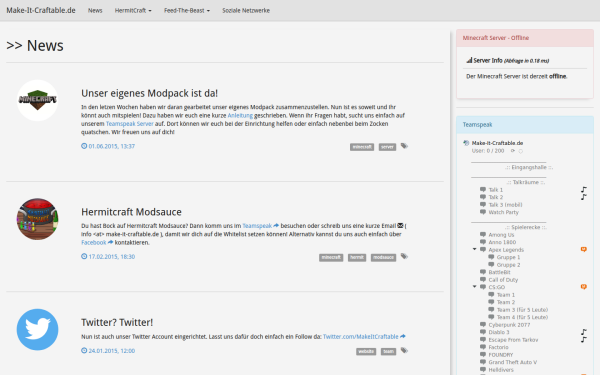Select the Anno 1800 channel
Viewport: 600px width, 375px height.
tap(502, 242)
